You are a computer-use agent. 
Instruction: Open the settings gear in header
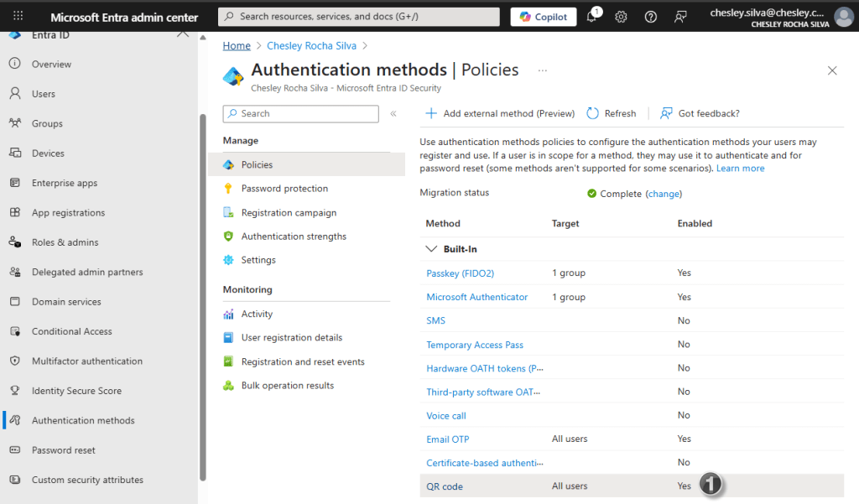click(x=621, y=17)
